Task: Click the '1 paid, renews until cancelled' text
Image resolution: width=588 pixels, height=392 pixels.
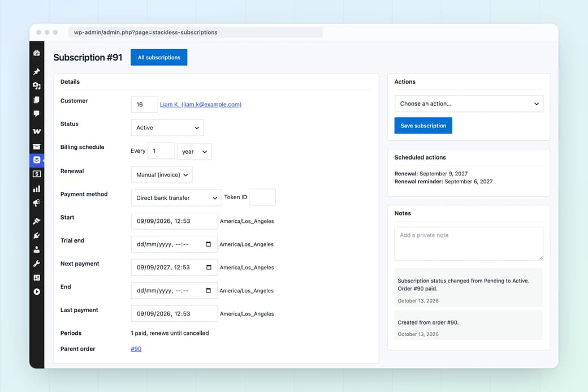Action: click(170, 333)
